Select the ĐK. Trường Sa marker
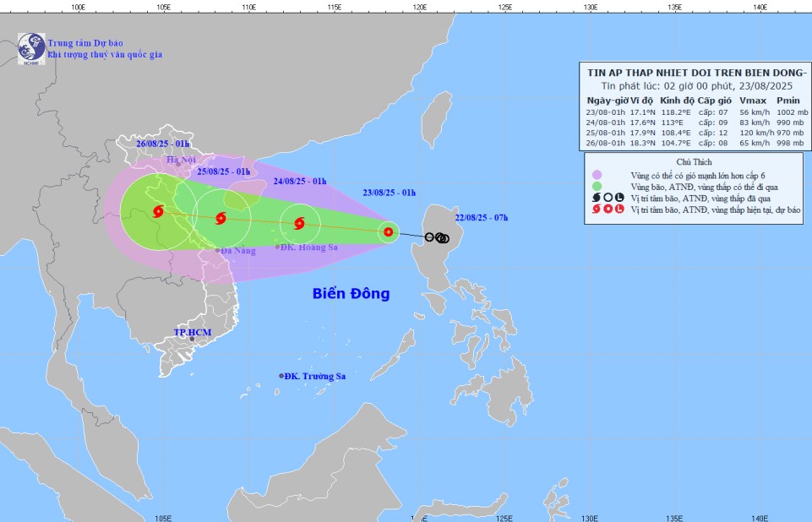This screenshot has width=812, height=522. click(281, 376)
